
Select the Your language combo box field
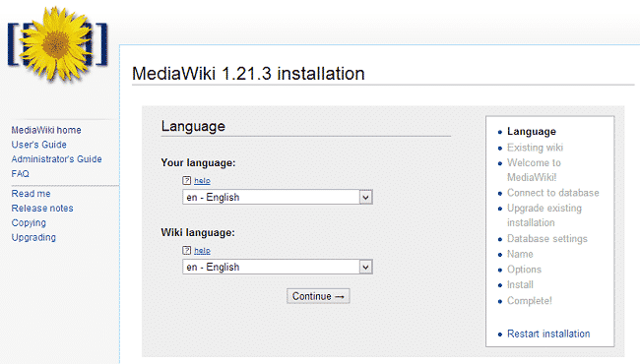click(278, 198)
